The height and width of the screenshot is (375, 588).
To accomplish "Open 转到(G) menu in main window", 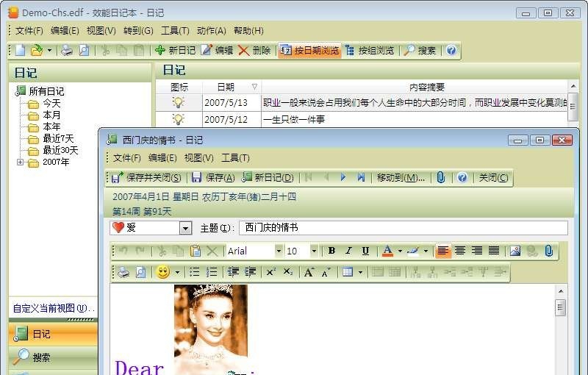I will (138, 31).
